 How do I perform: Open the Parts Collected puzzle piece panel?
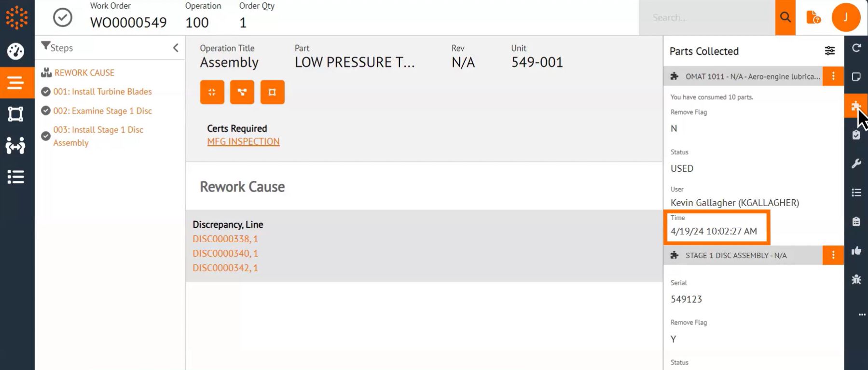856,105
